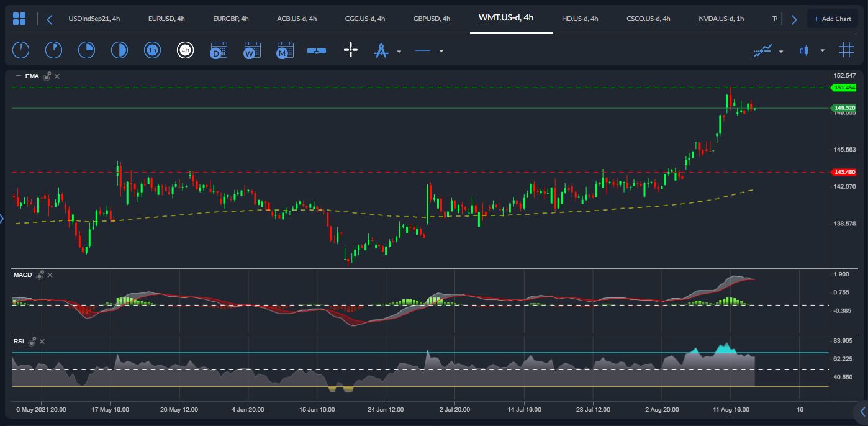Open EMA indicator settings gear
The width and height of the screenshot is (868, 426).
click(47, 76)
